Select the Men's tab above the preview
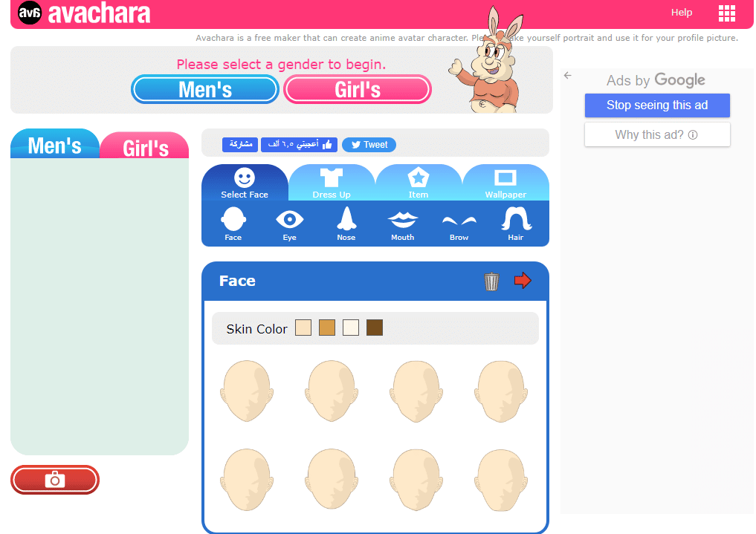This screenshot has height=534, width=756. [x=55, y=144]
